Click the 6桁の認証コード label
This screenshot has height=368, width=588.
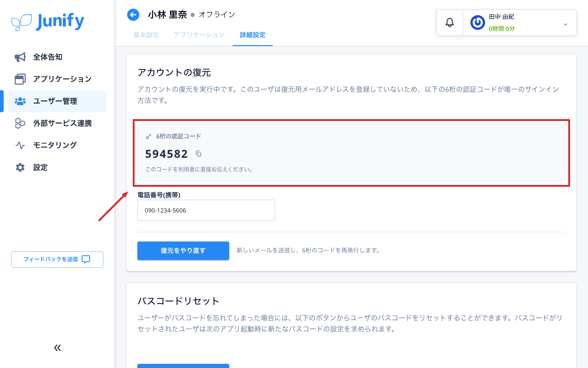[179, 136]
